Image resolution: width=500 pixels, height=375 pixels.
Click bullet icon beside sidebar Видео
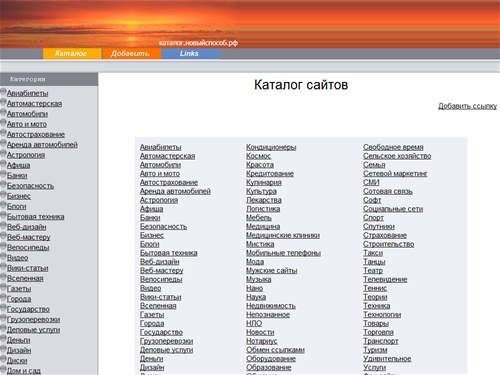(x=3, y=256)
